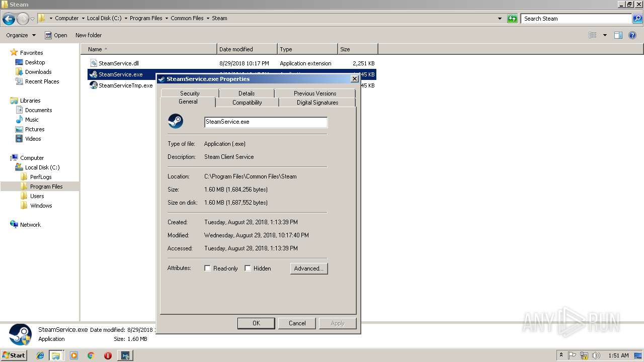Toggle the preview pane icon

pos(618,35)
